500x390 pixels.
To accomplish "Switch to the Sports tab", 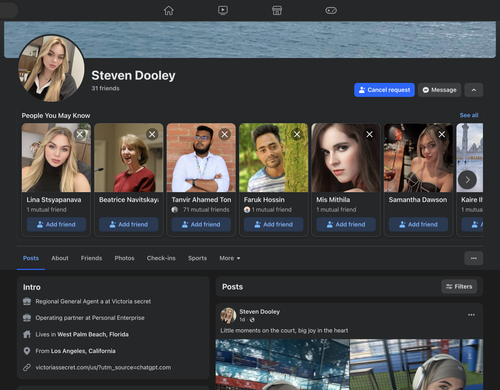I will coord(197,258).
